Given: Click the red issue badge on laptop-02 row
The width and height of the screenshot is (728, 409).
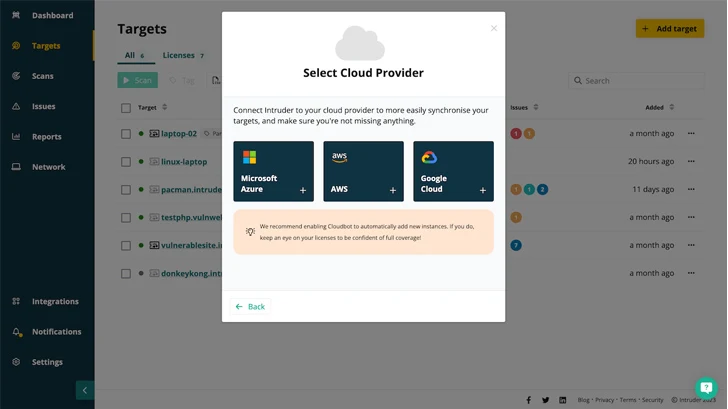Looking at the screenshot, I should tap(516, 134).
